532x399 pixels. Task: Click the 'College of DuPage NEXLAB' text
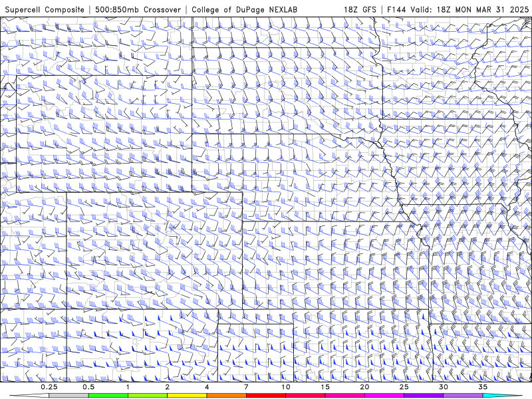(244, 10)
